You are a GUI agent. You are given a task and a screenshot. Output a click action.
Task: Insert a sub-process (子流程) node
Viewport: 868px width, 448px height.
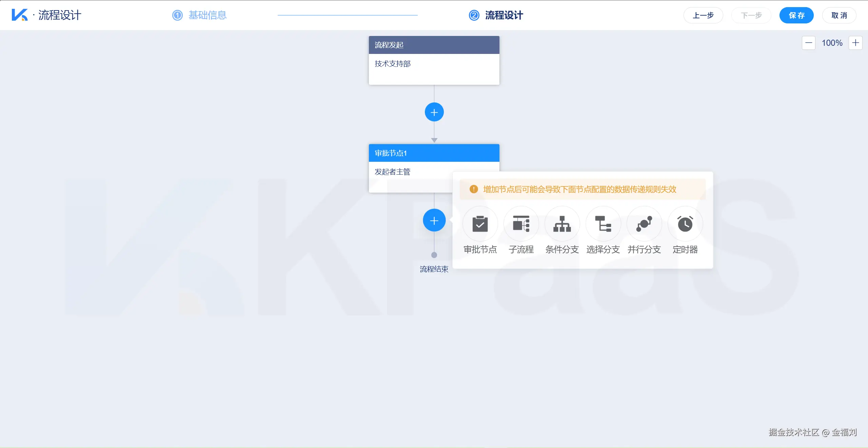coord(521,224)
